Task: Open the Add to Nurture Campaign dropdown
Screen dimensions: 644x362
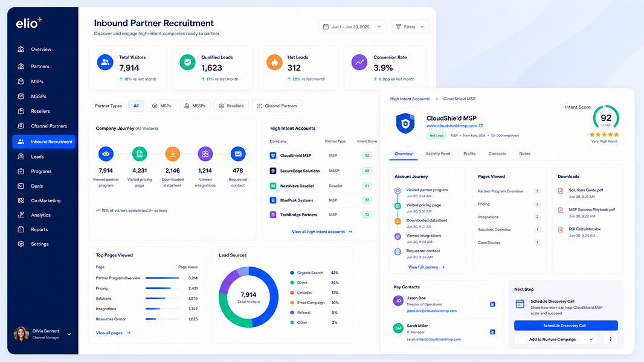Action: (557, 340)
